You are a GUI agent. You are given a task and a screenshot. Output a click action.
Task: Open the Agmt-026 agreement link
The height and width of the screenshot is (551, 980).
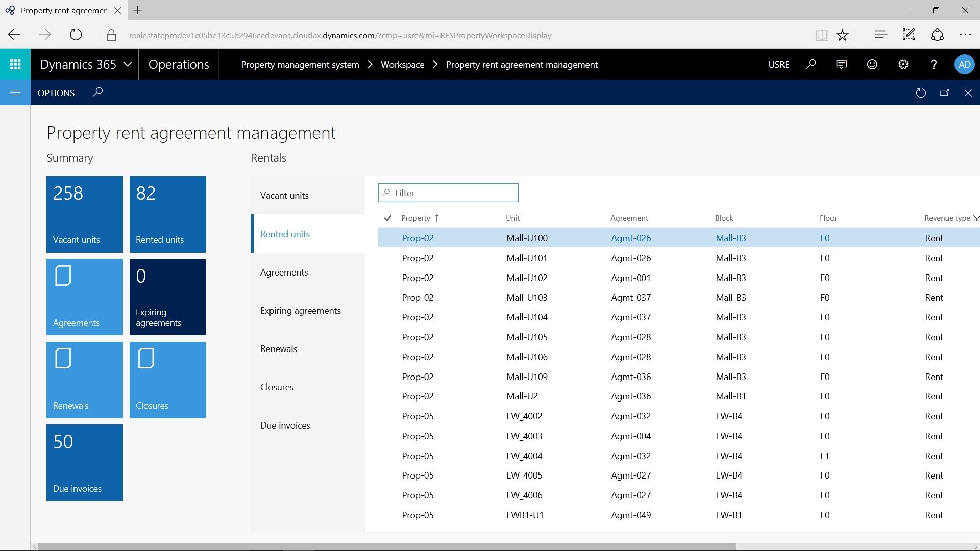point(630,238)
